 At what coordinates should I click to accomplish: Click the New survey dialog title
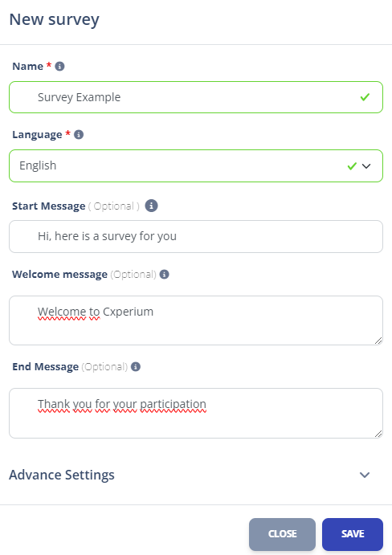tap(54, 20)
